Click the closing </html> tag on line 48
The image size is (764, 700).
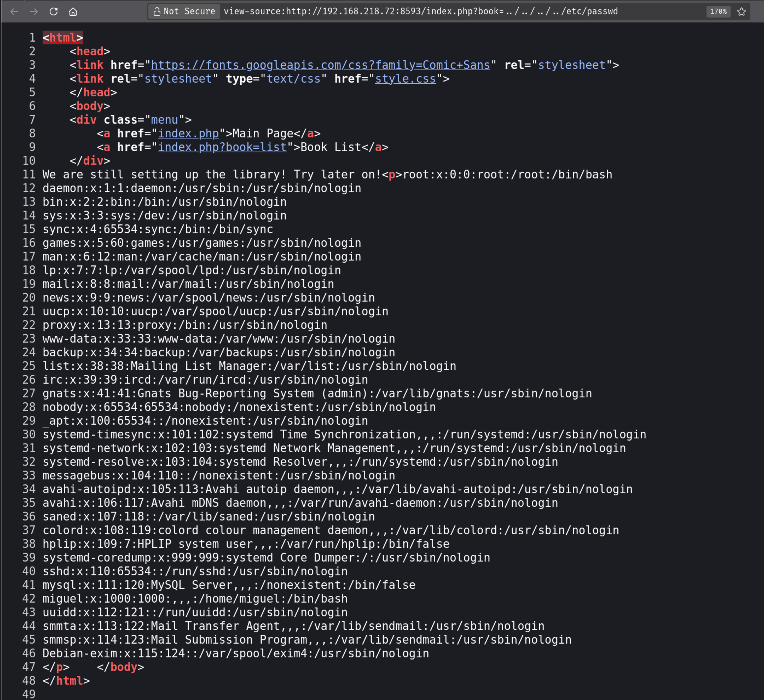66,681
